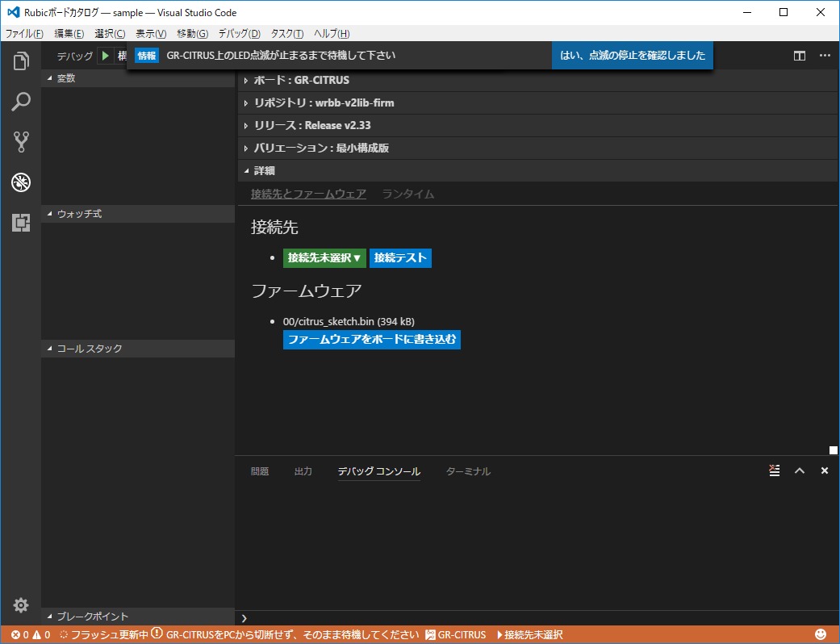The height and width of the screenshot is (644, 840).
Task: Open the Source Control view
Action: pyautogui.click(x=21, y=142)
